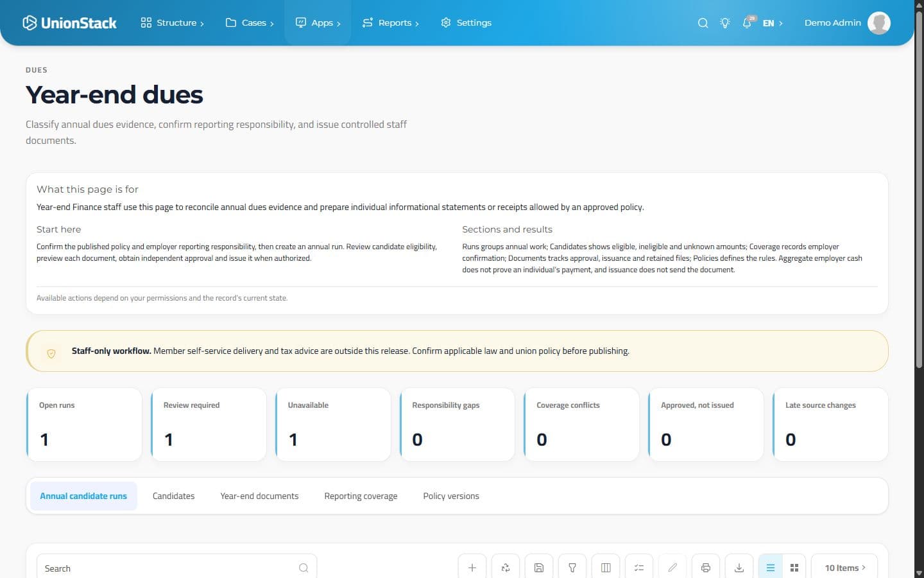This screenshot has height=578, width=924.
Task: Click the Review required stat card
Action: [209, 424]
